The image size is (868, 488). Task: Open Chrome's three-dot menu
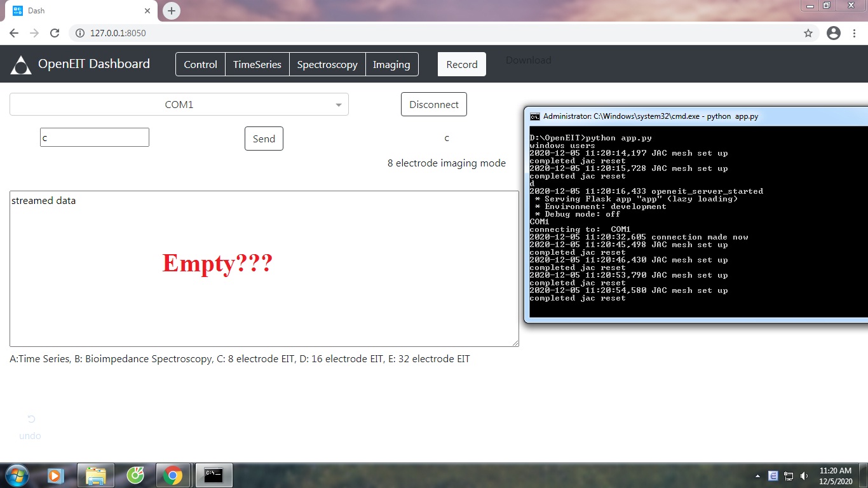tap(853, 33)
